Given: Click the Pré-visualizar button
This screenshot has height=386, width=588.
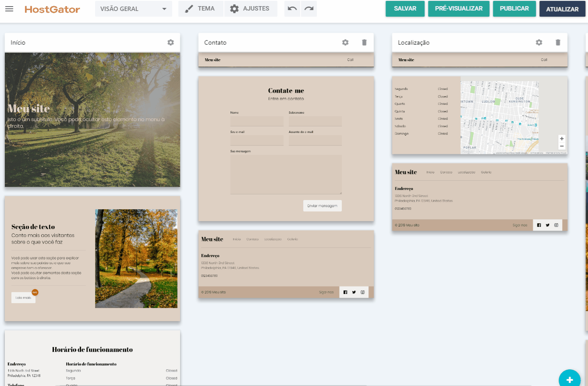Looking at the screenshot, I should tap(459, 9).
